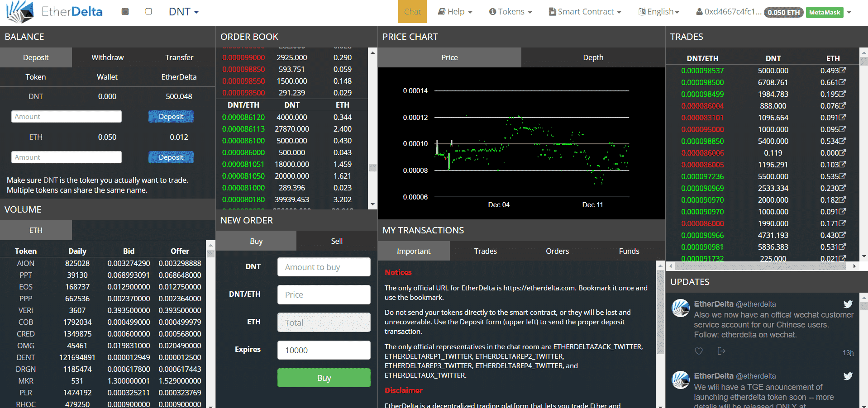Open external link for the 0.000086000 trade
Image resolution: width=868 pixels, height=408 pixels.
pyautogui.click(x=843, y=223)
